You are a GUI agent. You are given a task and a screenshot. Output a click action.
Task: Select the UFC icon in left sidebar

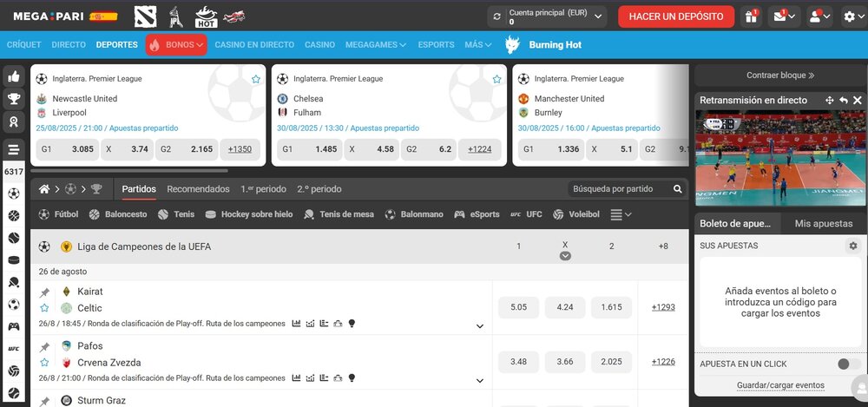(x=14, y=349)
